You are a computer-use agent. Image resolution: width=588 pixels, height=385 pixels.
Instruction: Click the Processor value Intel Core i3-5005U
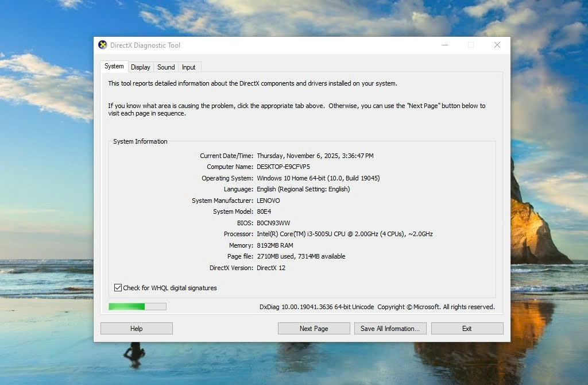pyautogui.click(x=345, y=234)
